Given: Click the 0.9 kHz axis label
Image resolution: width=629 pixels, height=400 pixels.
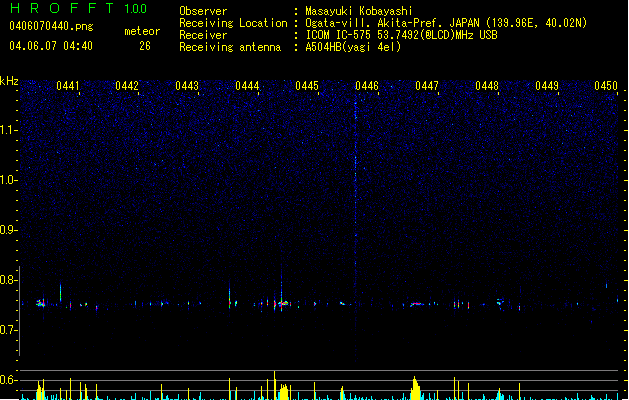Looking at the screenshot, I should click(8, 230).
